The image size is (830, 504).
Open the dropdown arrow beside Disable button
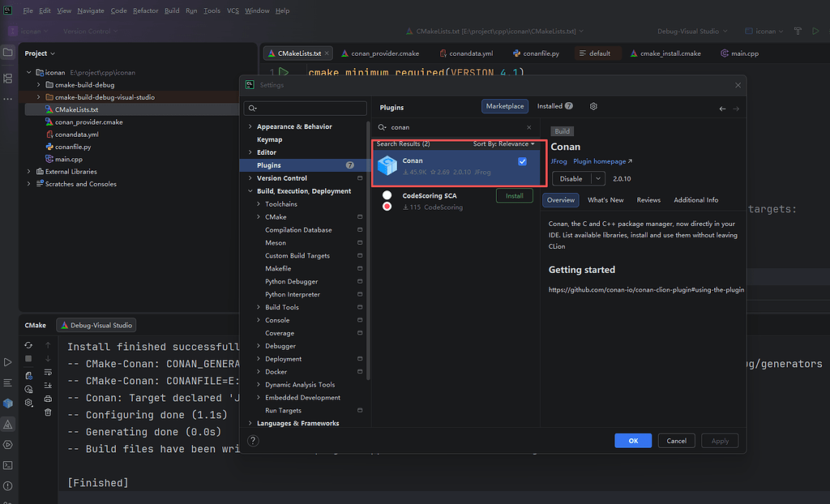point(597,179)
